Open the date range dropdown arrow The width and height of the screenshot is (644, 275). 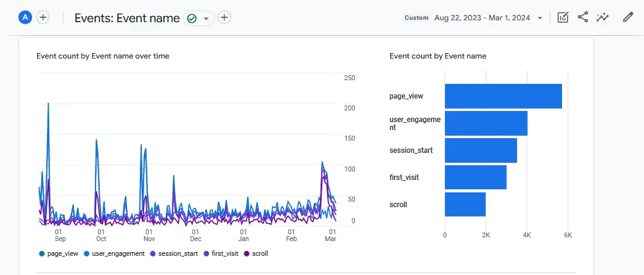[540, 18]
